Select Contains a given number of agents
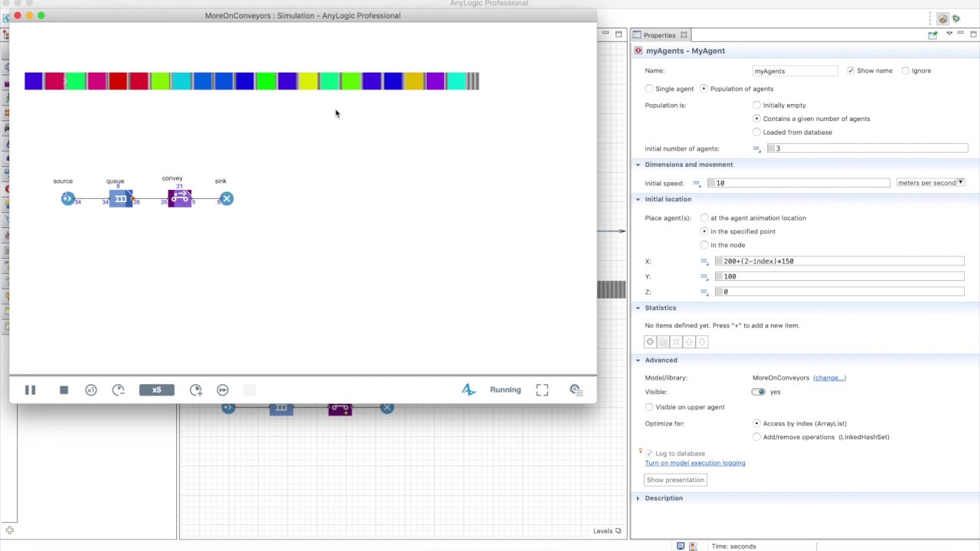 pyautogui.click(x=757, y=119)
